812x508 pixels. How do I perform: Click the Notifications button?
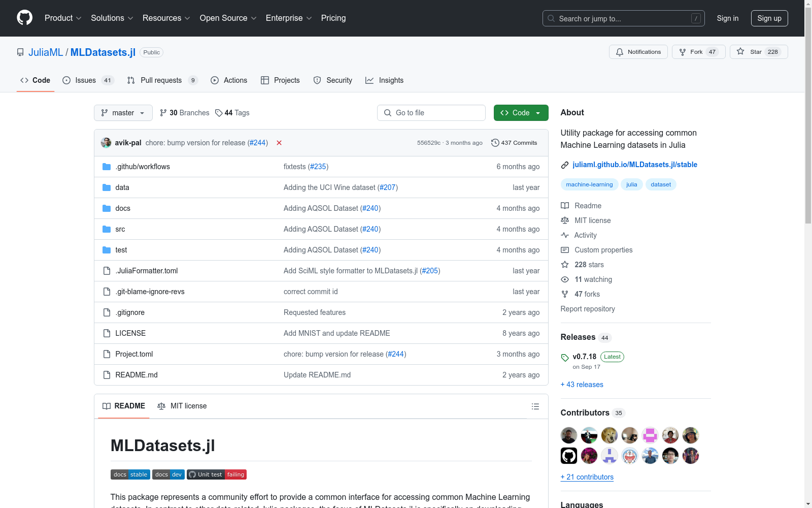pyautogui.click(x=638, y=52)
